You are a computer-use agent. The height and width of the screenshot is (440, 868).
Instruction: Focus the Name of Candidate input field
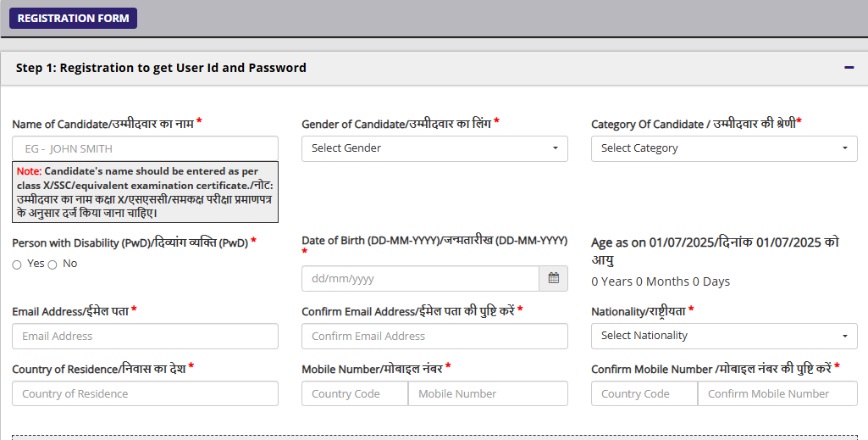(x=145, y=148)
